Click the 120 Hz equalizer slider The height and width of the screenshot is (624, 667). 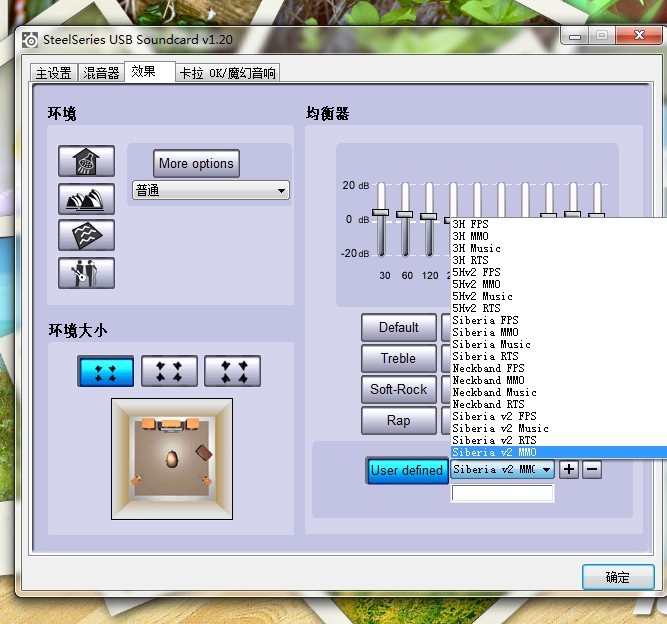click(428, 219)
